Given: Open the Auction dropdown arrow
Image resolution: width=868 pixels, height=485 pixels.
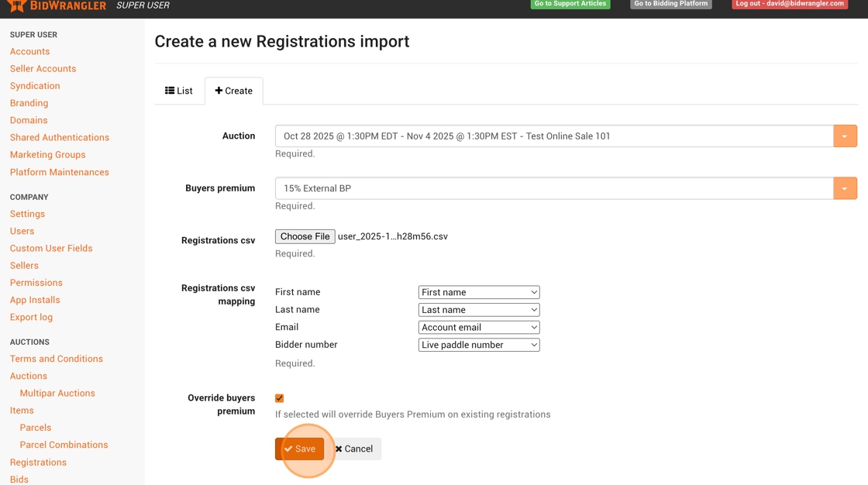Looking at the screenshot, I should (x=845, y=136).
